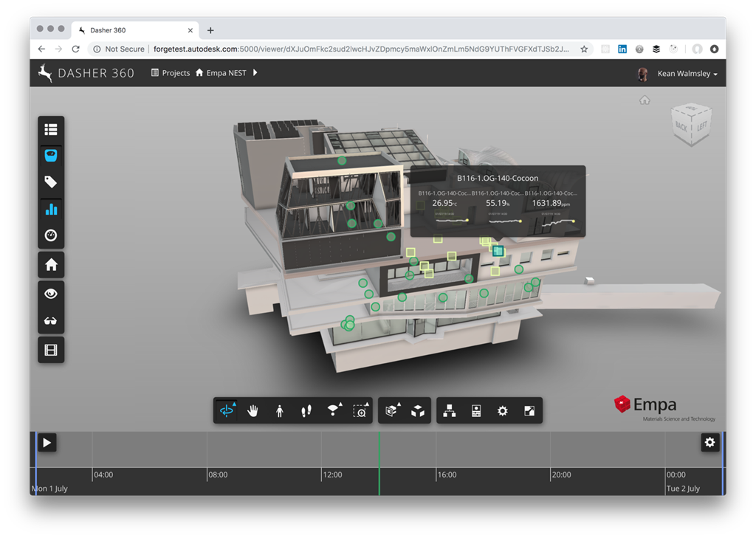Select Empa NEST breadcrumb item

pyautogui.click(x=226, y=73)
